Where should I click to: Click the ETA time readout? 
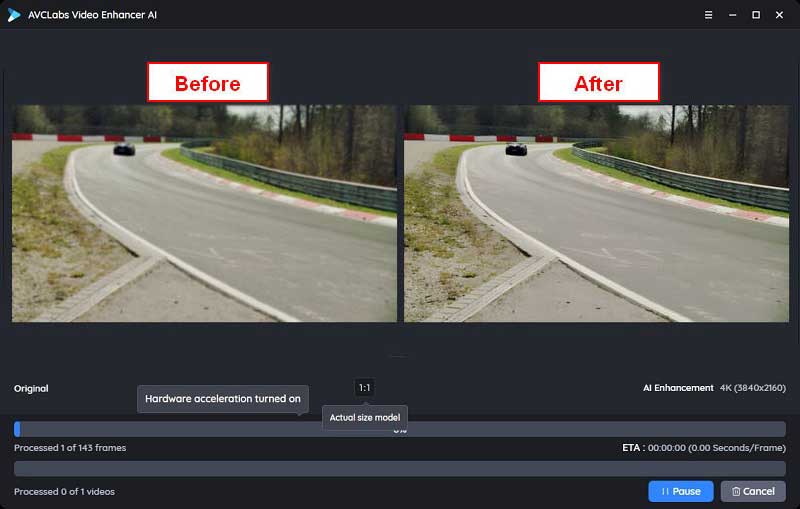704,447
